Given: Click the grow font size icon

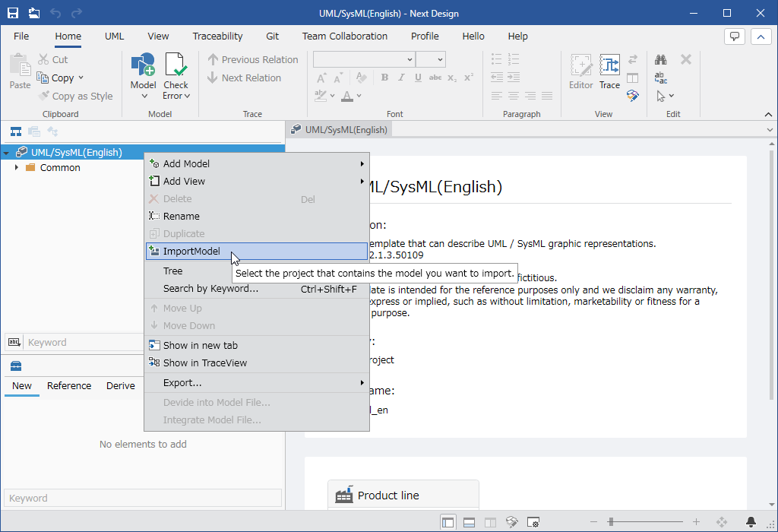Looking at the screenshot, I should [x=321, y=78].
